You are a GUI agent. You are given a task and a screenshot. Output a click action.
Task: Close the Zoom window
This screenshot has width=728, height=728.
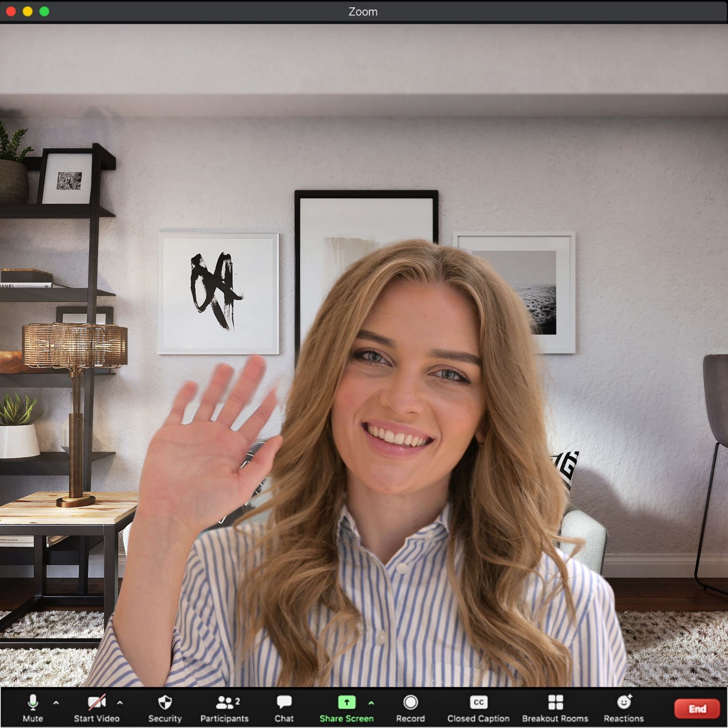[x=10, y=12]
